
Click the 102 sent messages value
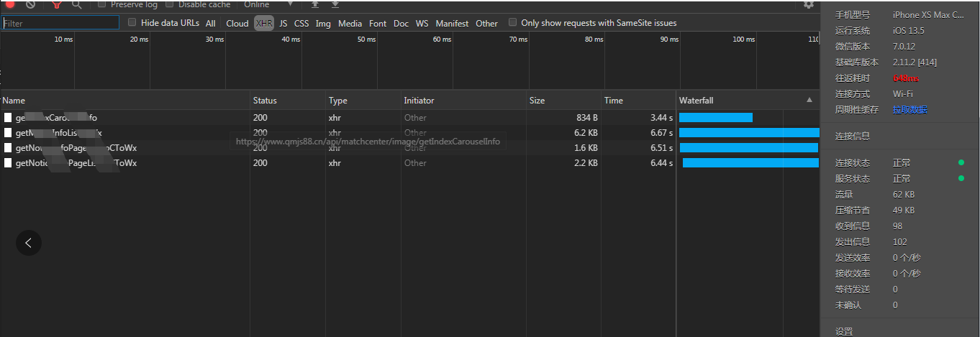900,241
